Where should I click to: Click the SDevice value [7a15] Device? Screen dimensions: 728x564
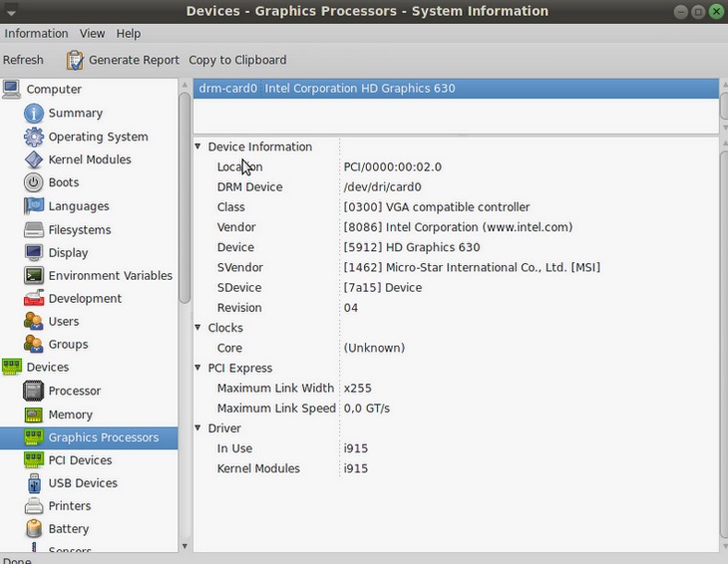point(383,288)
